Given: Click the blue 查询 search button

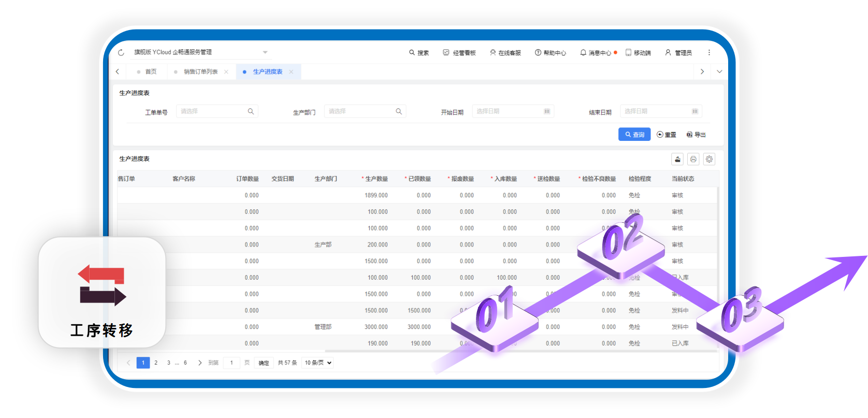Looking at the screenshot, I should click(634, 135).
